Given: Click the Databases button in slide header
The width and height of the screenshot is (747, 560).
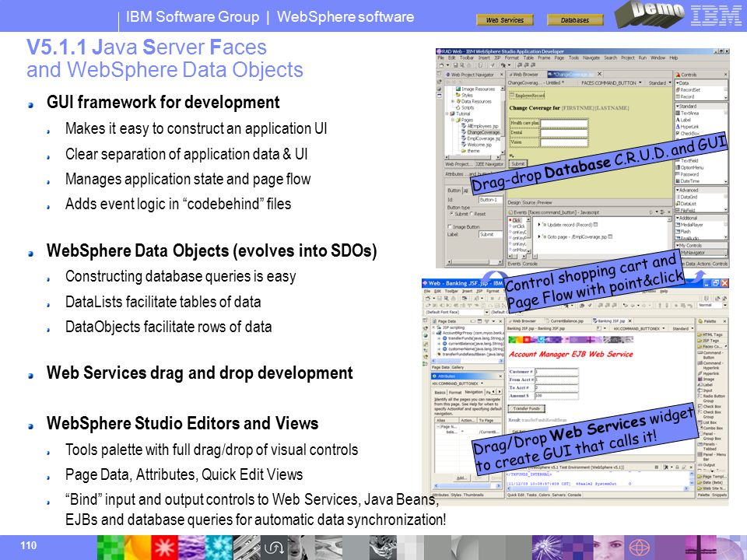Looking at the screenshot, I should [574, 20].
